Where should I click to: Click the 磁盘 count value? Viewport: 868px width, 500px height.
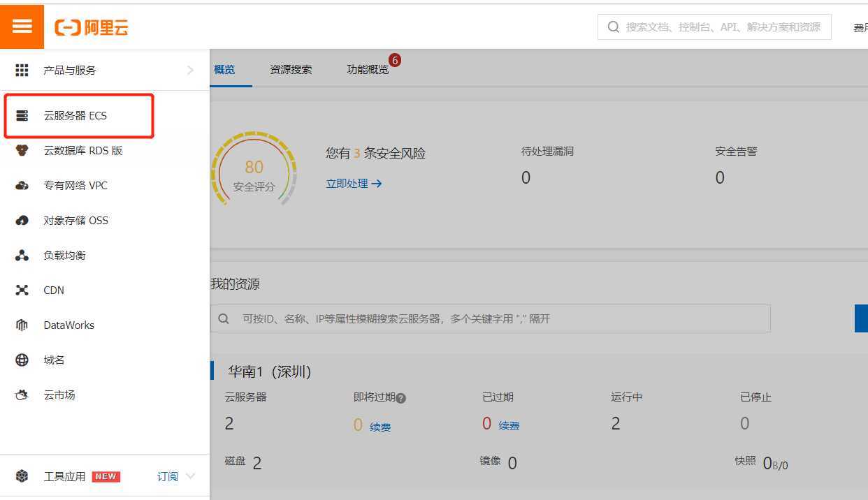click(x=257, y=463)
